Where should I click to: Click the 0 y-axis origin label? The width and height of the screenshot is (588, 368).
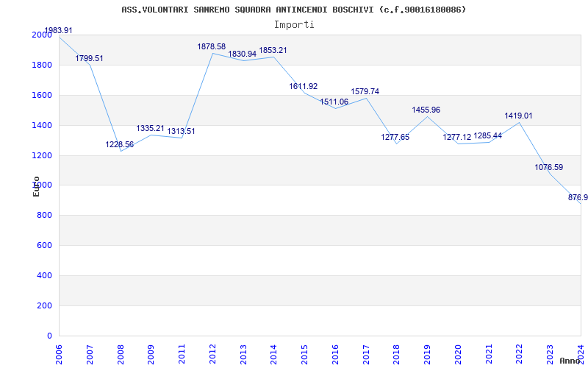point(49,336)
